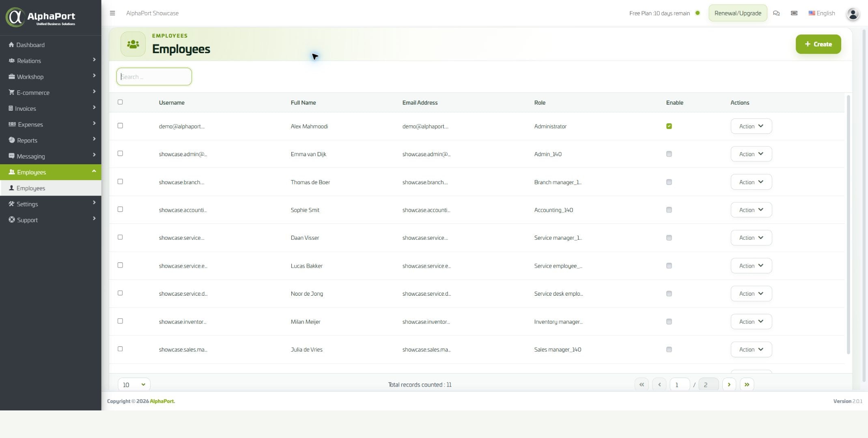The height and width of the screenshot is (438, 868).
Task: Open the Action dropdown for Alex Mahmoodi
Action: click(x=751, y=126)
